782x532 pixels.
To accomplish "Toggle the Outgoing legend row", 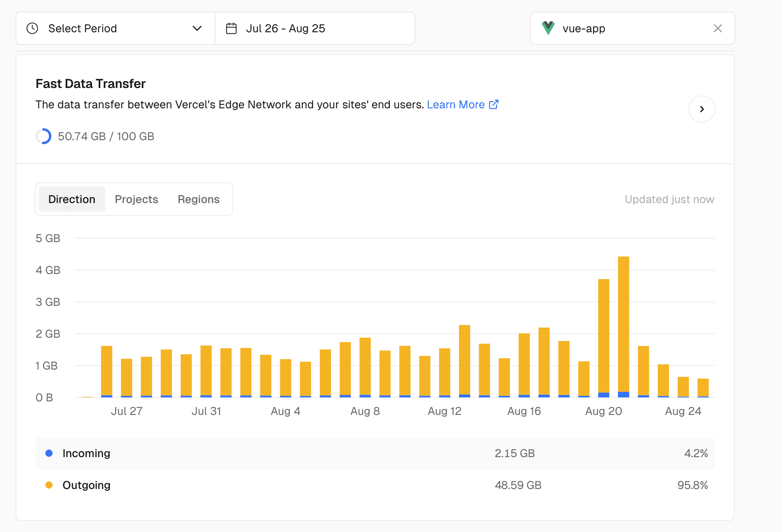I will click(375, 485).
